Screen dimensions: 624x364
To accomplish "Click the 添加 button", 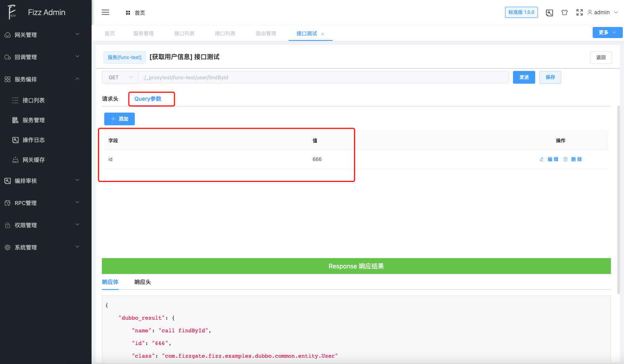I will coord(119,119).
